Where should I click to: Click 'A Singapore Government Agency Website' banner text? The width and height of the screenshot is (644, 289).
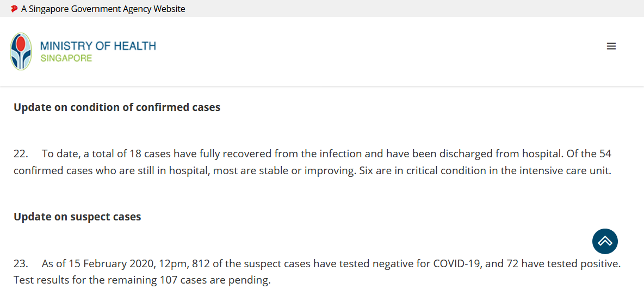click(103, 9)
